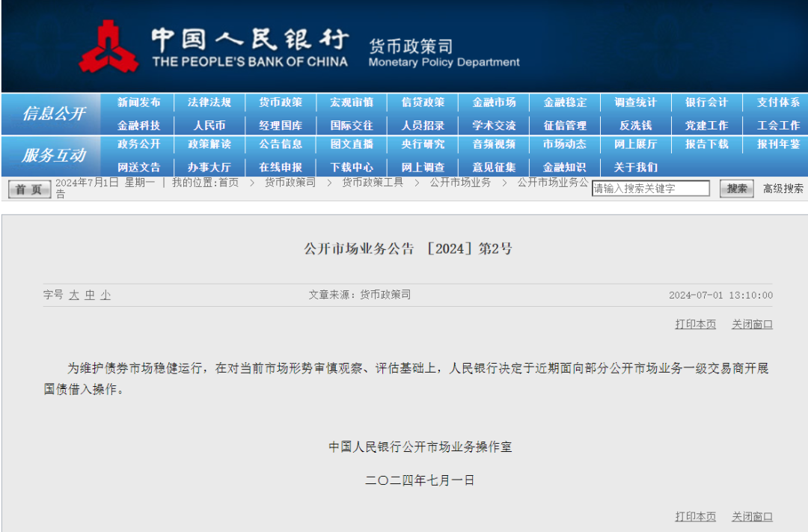Visit 下载中心 download center
This screenshot has width=808, height=532.
coord(352,168)
